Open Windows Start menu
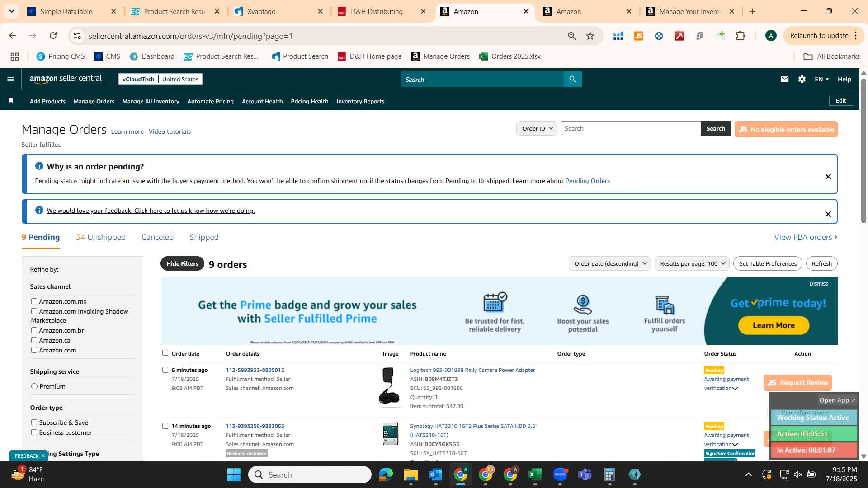 (x=234, y=474)
